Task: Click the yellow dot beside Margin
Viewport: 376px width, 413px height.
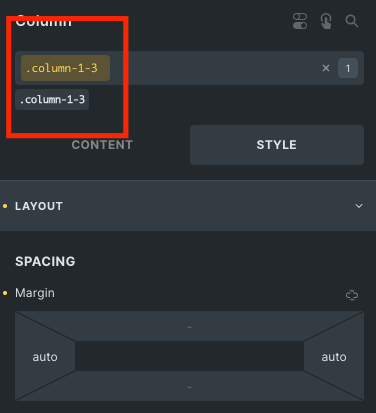Action: [5, 293]
